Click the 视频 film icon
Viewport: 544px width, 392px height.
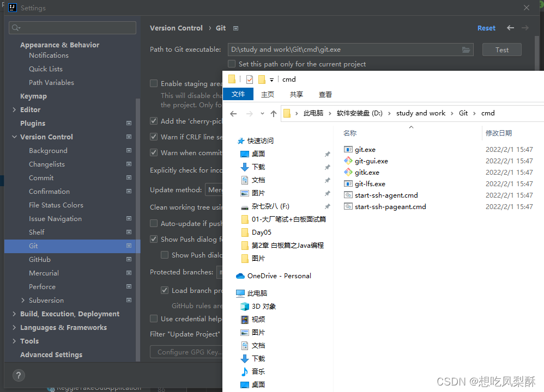(245, 319)
